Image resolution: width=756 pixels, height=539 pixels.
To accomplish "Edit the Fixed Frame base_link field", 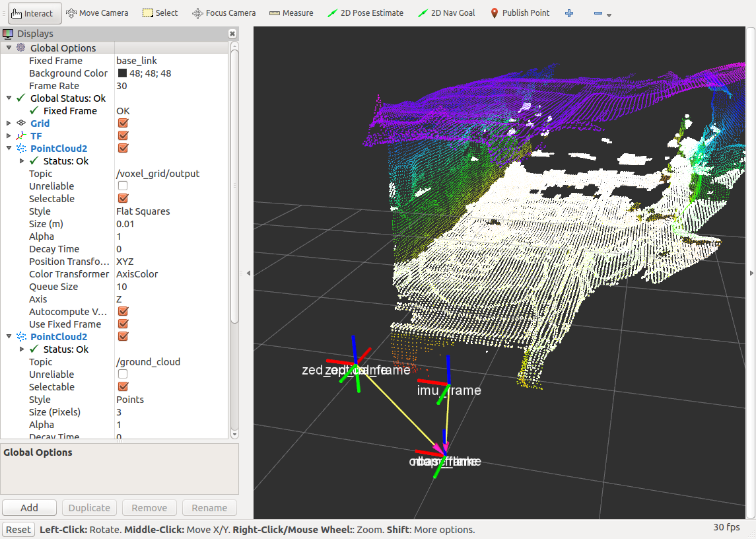I will click(x=172, y=61).
